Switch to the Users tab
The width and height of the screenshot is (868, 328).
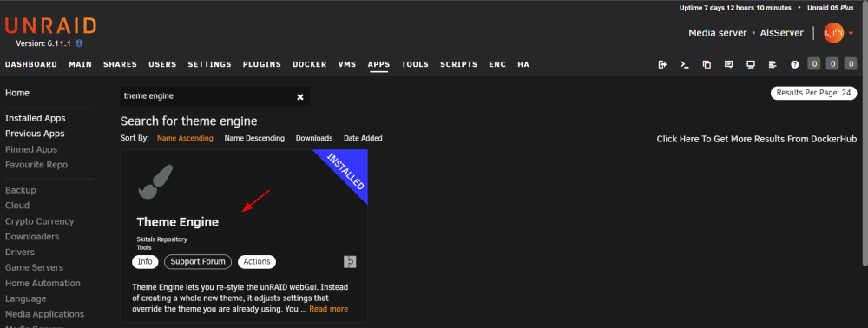162,64
